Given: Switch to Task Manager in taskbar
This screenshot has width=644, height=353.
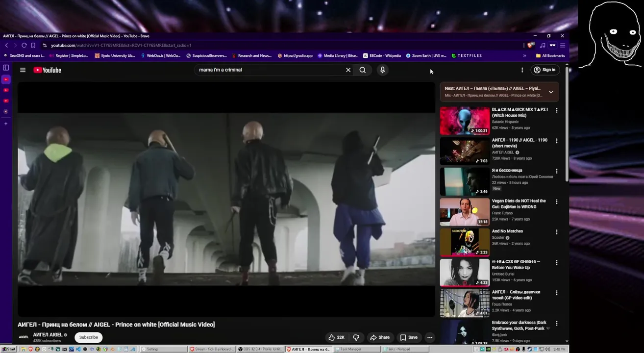Looking at the screenshot, I should [x=357, y=349].
